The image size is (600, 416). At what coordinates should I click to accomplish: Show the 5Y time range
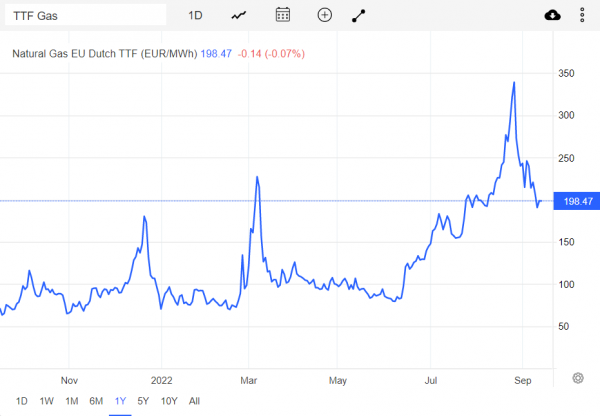(x=143, y=401)
